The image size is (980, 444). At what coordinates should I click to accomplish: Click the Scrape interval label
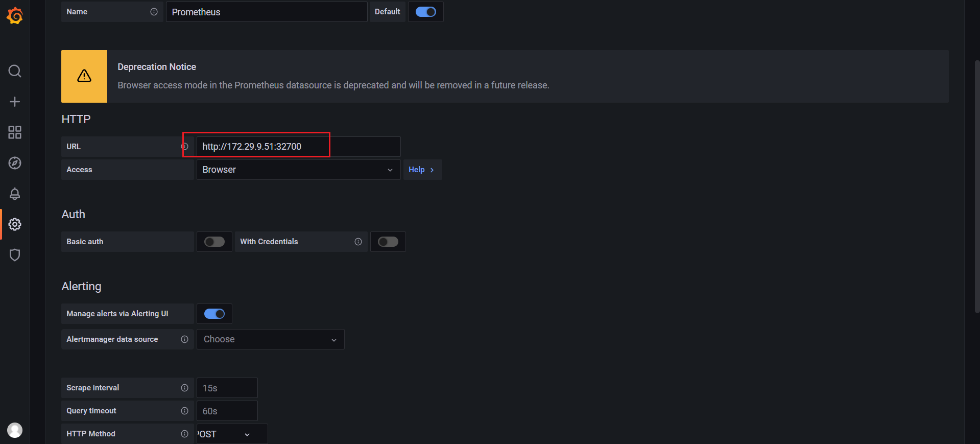(x=93, y=388)
